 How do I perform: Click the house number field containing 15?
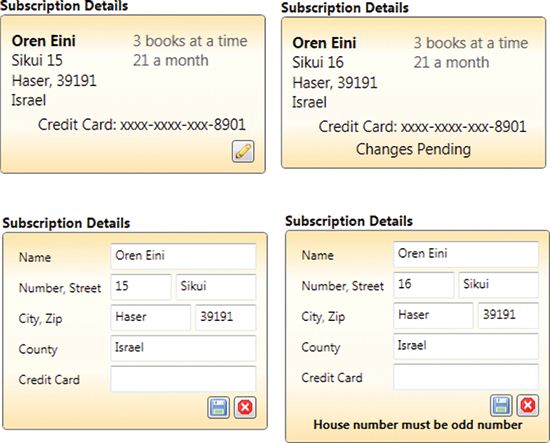[141, 287]
